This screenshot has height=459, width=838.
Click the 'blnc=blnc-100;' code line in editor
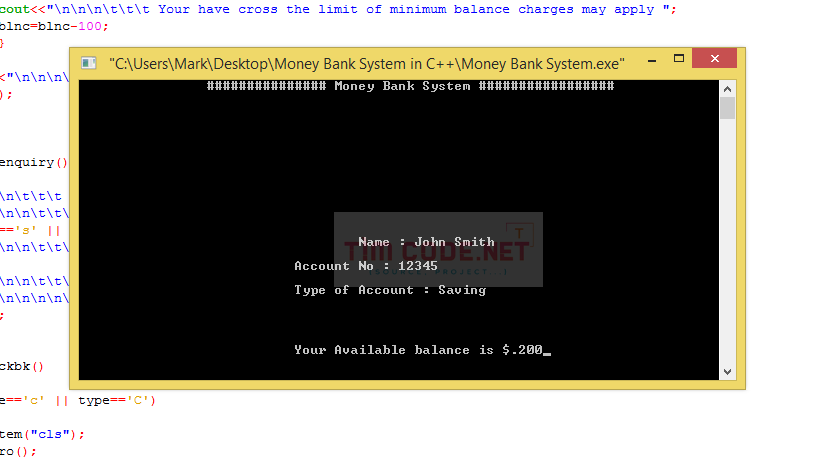[54, 26]
